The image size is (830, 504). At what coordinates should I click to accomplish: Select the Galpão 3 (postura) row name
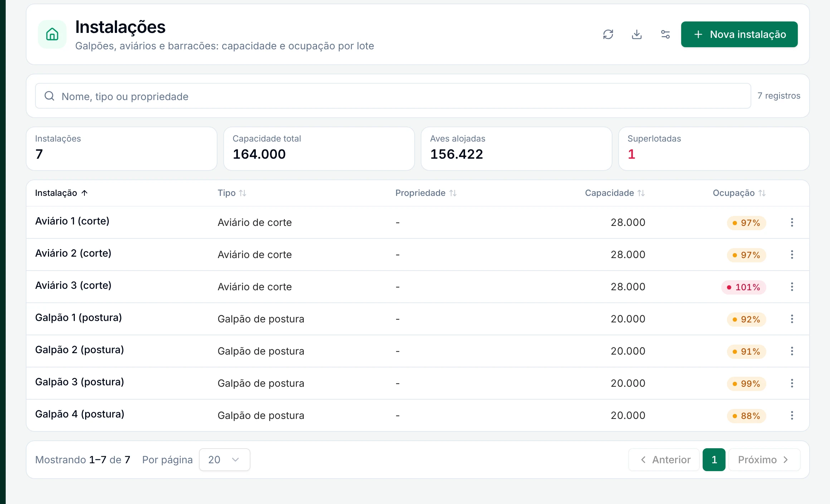coord(79,382)
